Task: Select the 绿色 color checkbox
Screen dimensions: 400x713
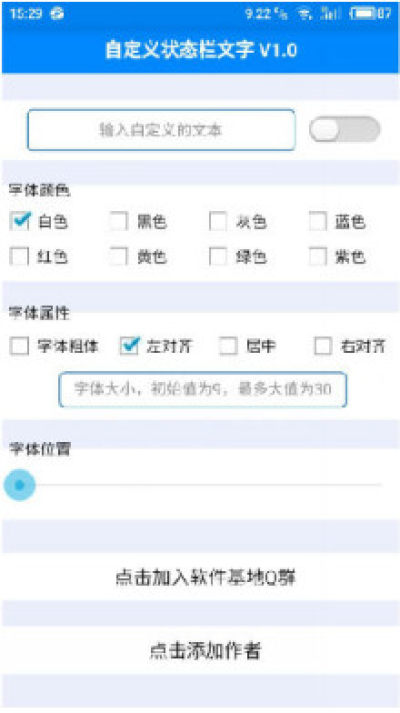Action: (218, 257)
